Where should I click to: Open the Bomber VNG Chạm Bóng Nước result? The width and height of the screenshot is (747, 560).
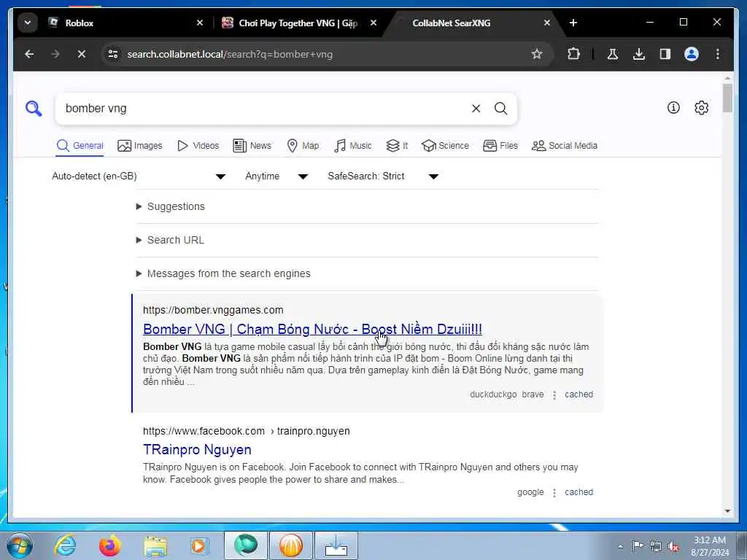312,329
